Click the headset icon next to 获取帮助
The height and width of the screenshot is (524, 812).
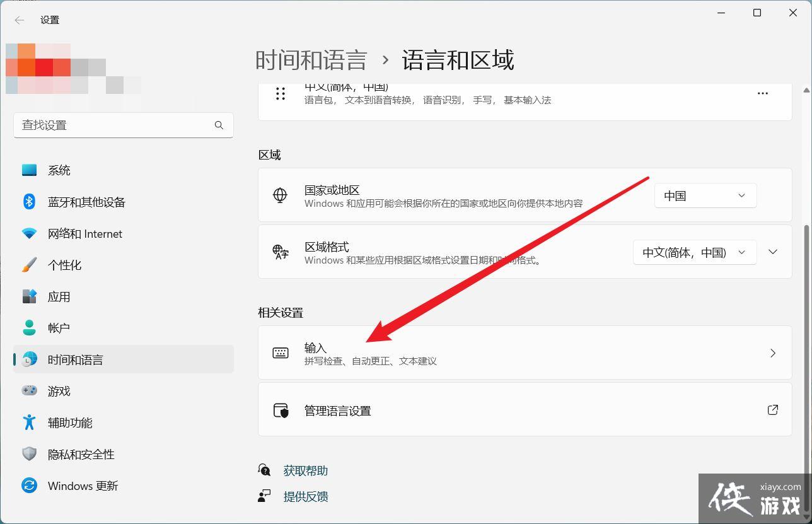265,470
